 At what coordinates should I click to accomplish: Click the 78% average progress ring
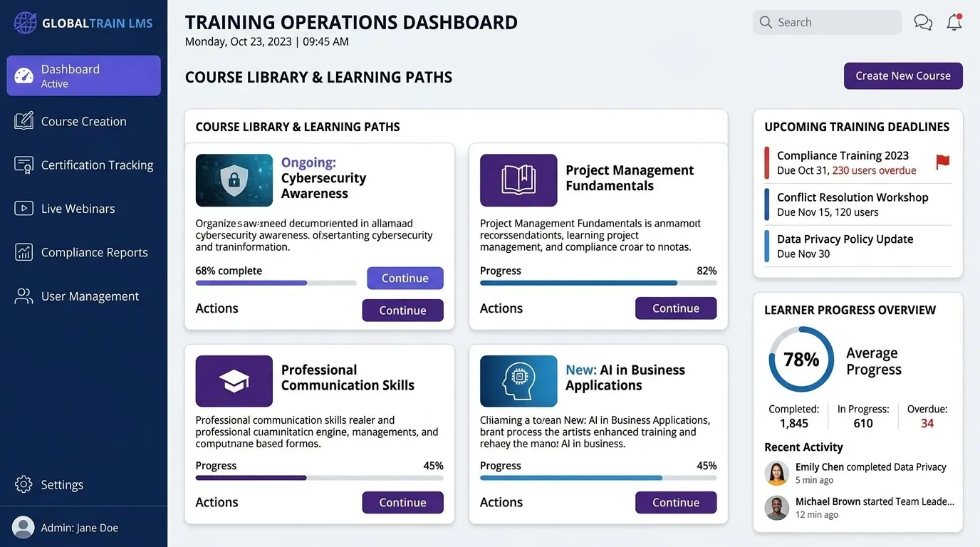pos(801,359)
